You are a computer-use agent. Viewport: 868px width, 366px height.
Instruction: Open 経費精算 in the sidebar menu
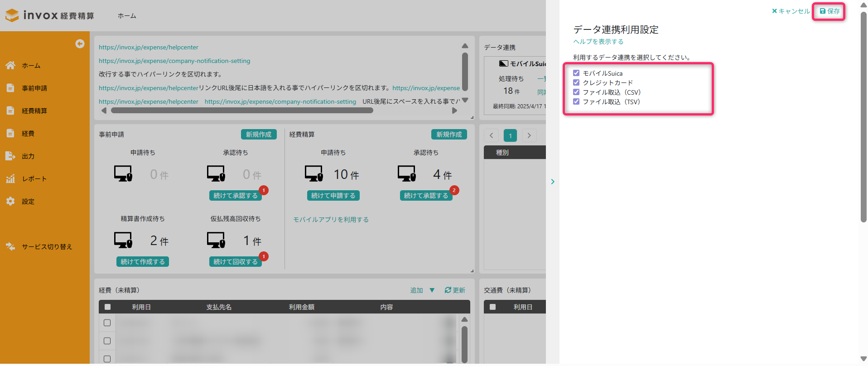(34, 111)
